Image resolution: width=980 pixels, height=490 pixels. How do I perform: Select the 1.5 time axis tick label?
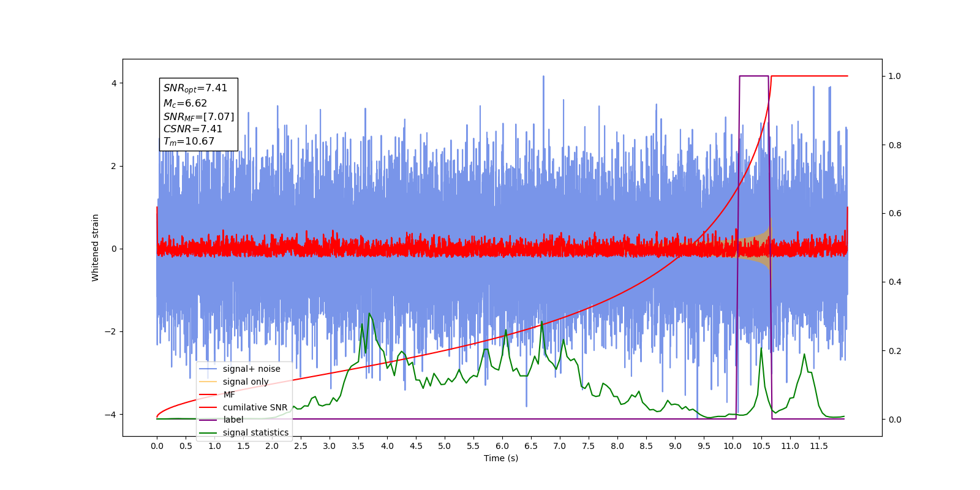(243, 446)
